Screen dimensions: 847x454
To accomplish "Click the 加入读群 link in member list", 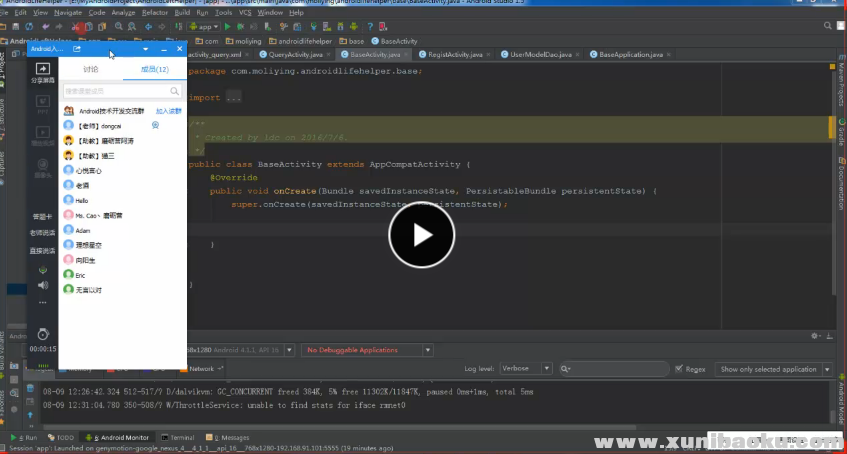I will [168, 111].
